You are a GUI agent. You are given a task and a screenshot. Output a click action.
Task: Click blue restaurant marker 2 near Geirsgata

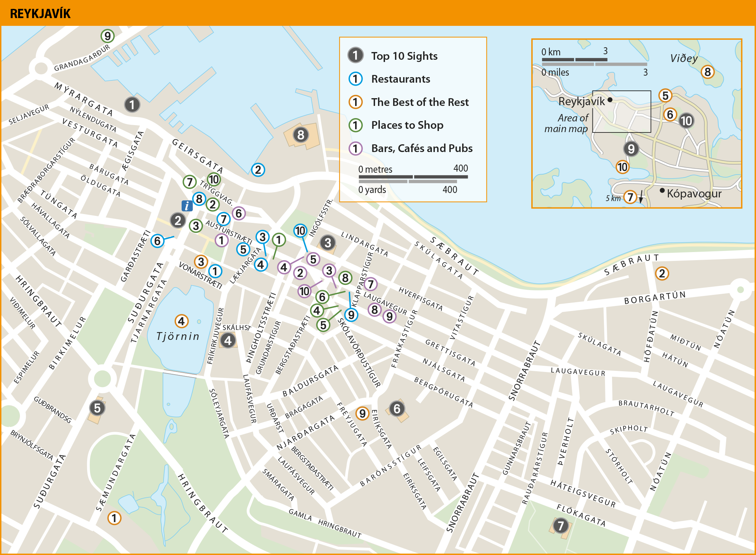(258, 170)
